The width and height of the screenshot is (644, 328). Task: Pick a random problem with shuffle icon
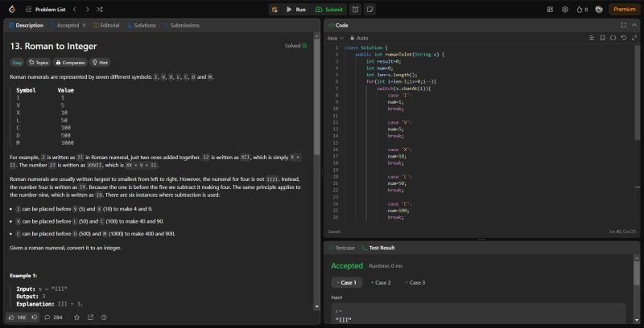click(x=99, y=10)
